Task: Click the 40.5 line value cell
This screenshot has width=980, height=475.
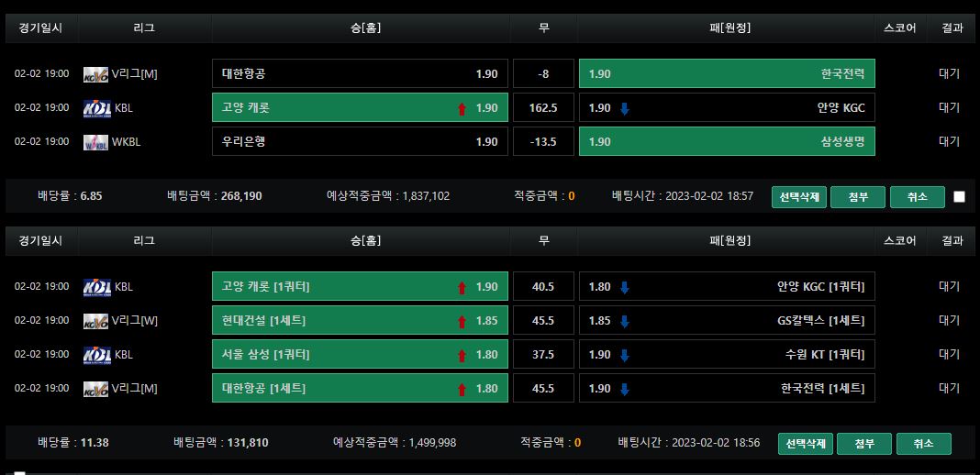Action: tap(544, 286)
